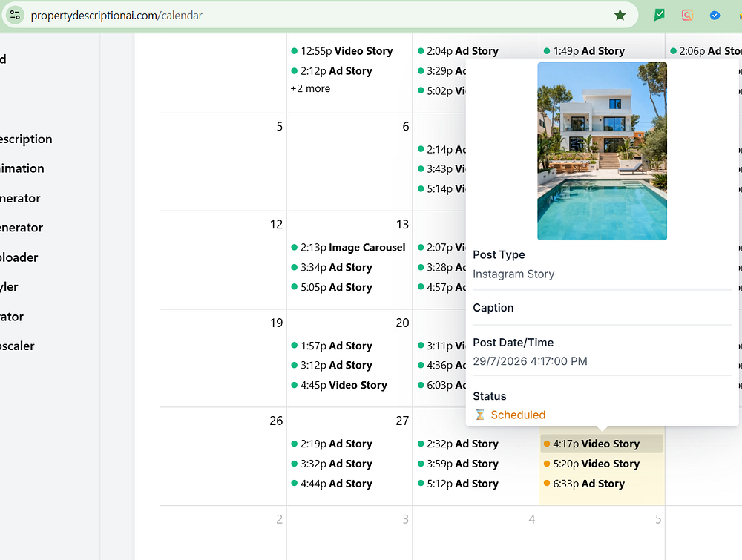
Task: Open the 4:45p Video Story event
Action: (349, 385)
